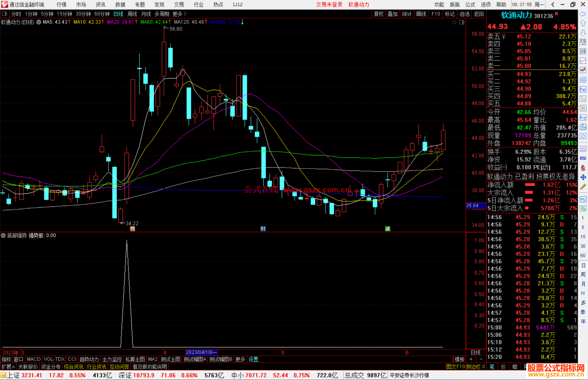Toggle the chart side panel icon
The width and height of the screenshot is (588, 380).
pyautogui.click(x=462, y=22)
